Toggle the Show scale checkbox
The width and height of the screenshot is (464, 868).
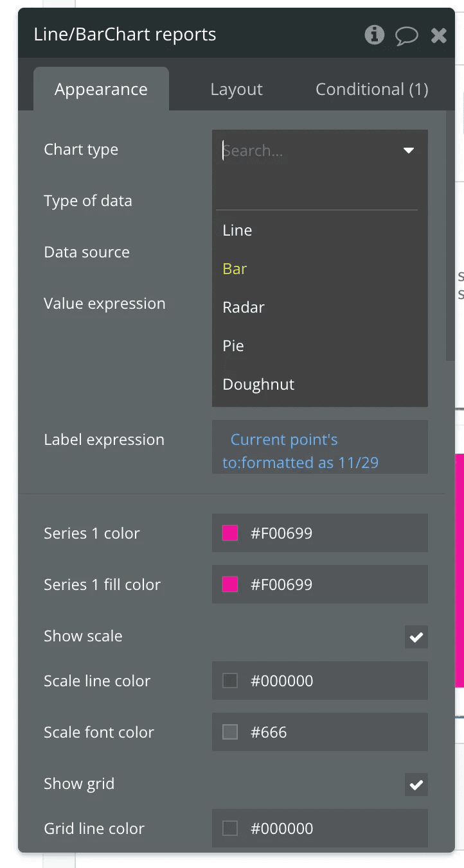(x=416, y=637)
